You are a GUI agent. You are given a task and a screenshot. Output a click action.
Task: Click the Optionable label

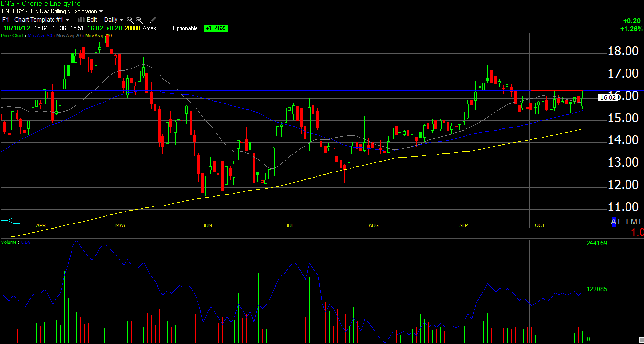185,28
